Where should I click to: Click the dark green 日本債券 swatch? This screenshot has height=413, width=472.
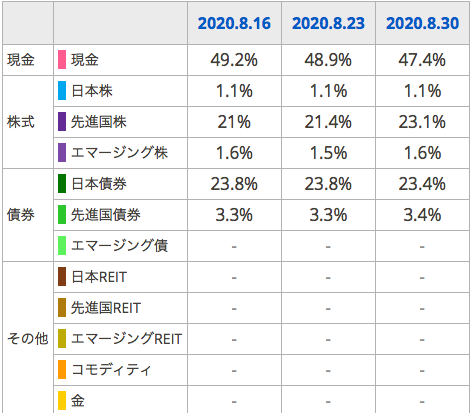pyautogui.click(x=62, y=184)
